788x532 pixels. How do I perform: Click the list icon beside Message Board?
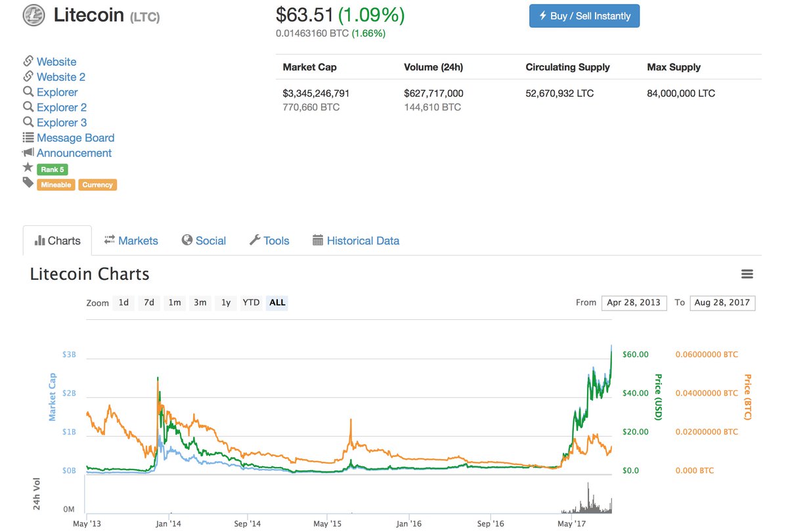pos(28,137)
